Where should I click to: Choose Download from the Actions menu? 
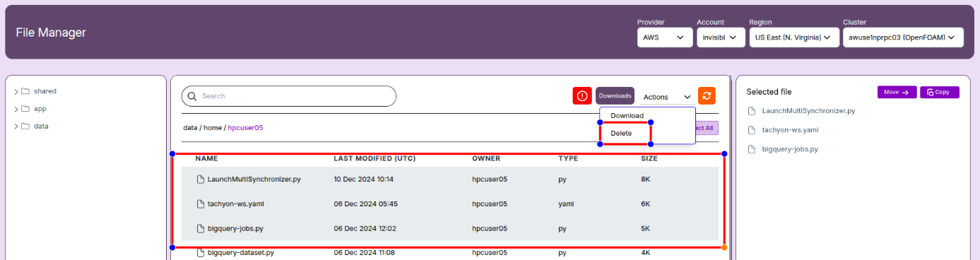627,116
